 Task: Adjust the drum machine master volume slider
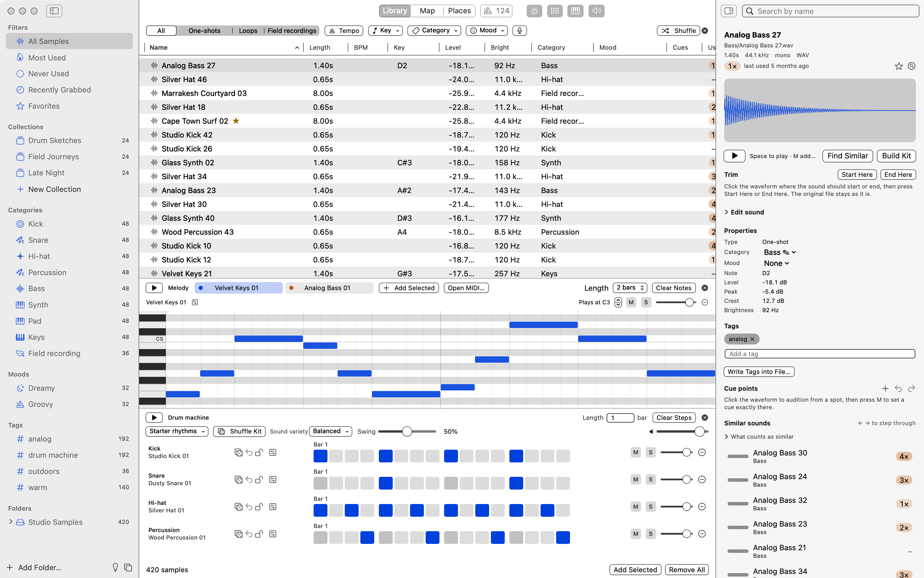pos(682,431)
